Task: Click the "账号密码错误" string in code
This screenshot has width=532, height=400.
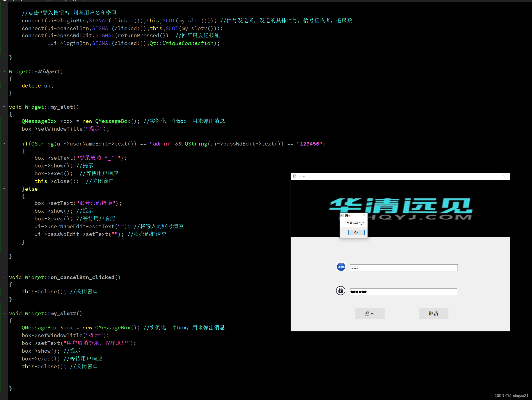Action: [x=96, y=203]
